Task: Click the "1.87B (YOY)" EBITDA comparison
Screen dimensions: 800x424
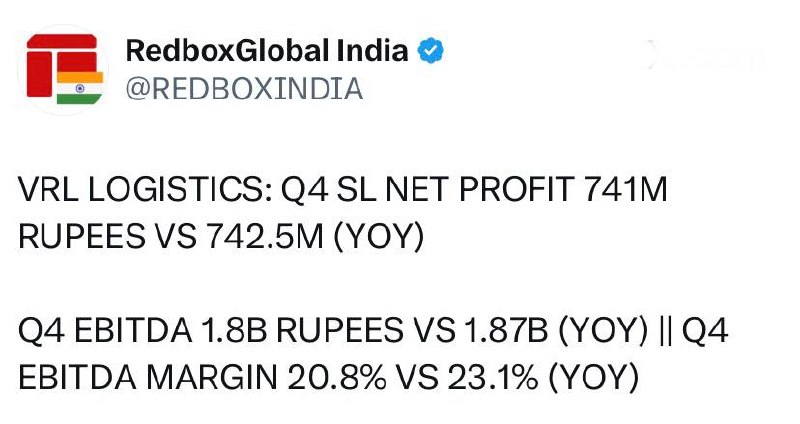Action: tap(556, 331)
